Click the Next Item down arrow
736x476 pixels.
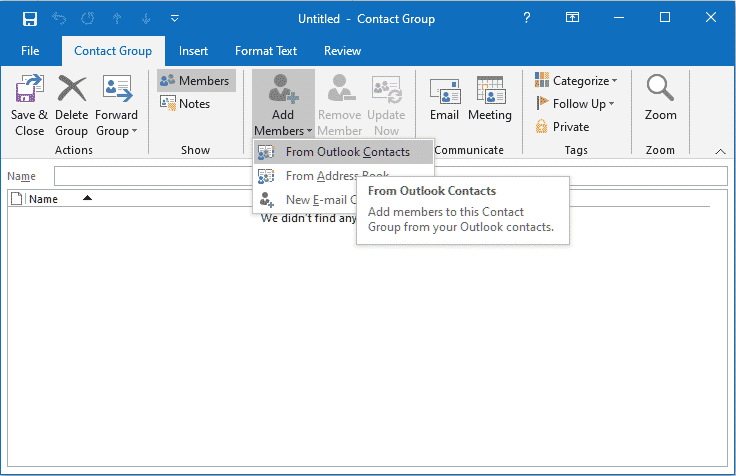[146, 18]
